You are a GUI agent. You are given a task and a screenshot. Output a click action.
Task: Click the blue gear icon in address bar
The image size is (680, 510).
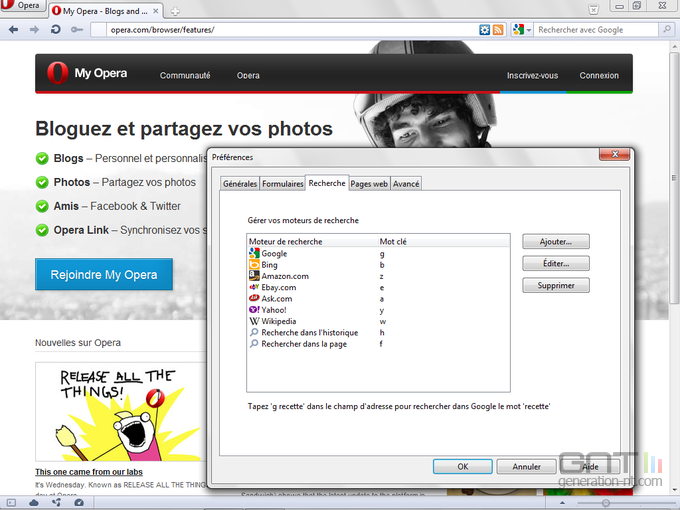pyautogui.click(x=484, y=29)
